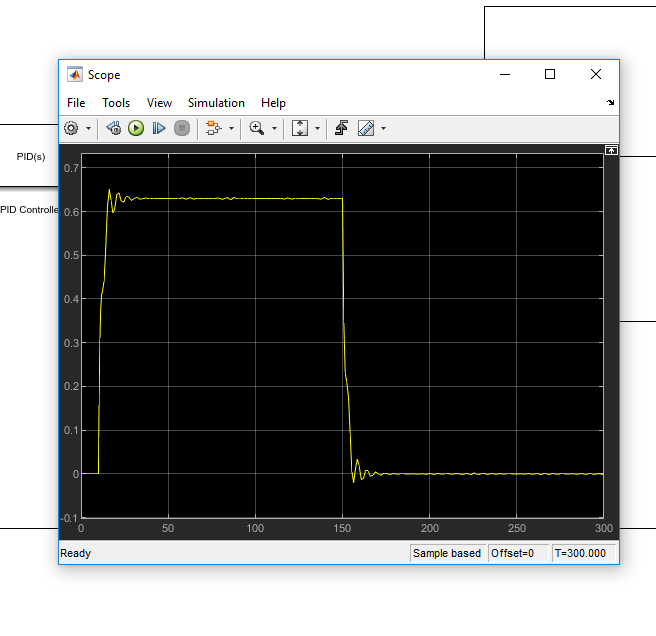The width and height of the screenshot is (656, 636).
Task: Run the simulation with green play button
Action: pyautogui.click(x=136, y=128)
